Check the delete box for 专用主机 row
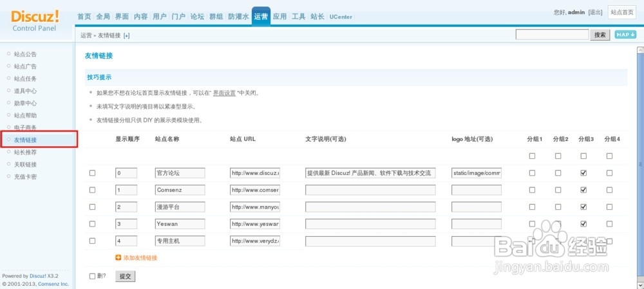This screenshot has width=644, height=289. pos(92,241)
